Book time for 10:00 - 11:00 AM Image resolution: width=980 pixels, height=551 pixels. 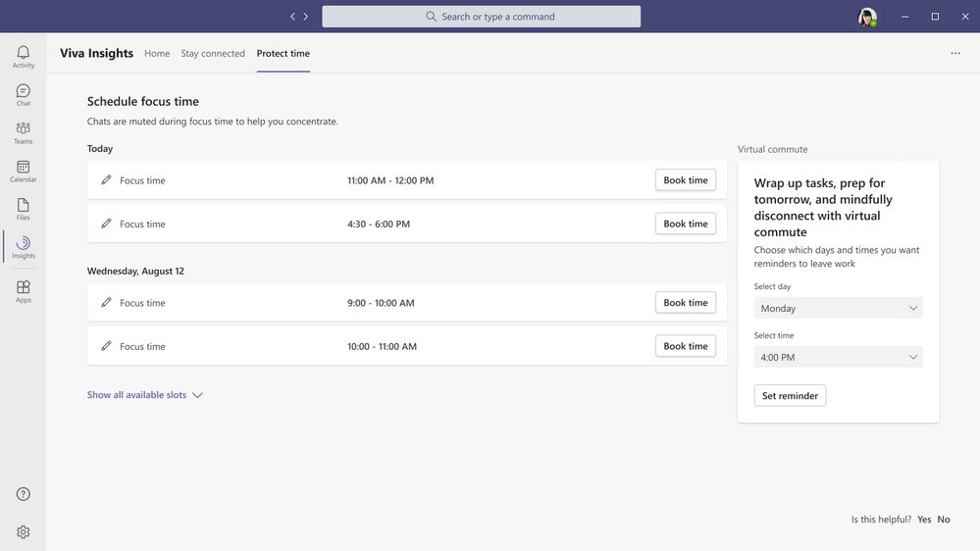(x=686, y=346)
